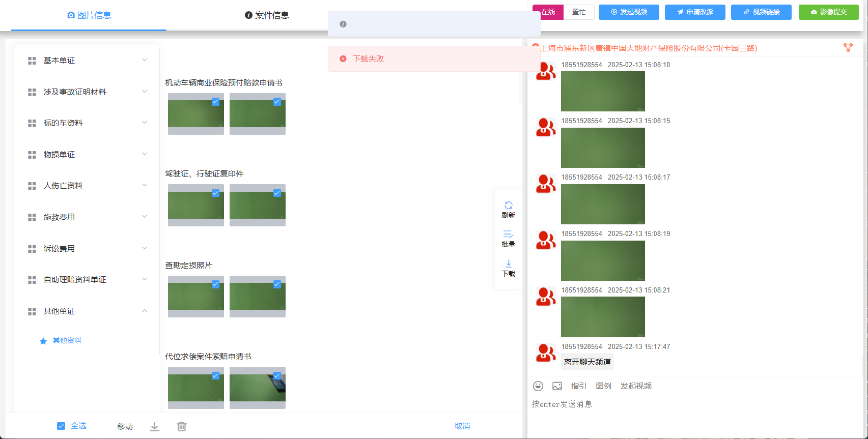Uncheck first image under 代位求偿案件索赔申请书
This screenshot has height=439, width=868.
215,375
